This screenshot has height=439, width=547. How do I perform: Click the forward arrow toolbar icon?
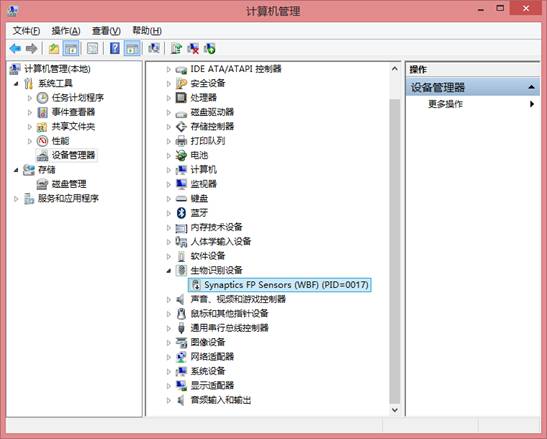[x=31, y=49]
